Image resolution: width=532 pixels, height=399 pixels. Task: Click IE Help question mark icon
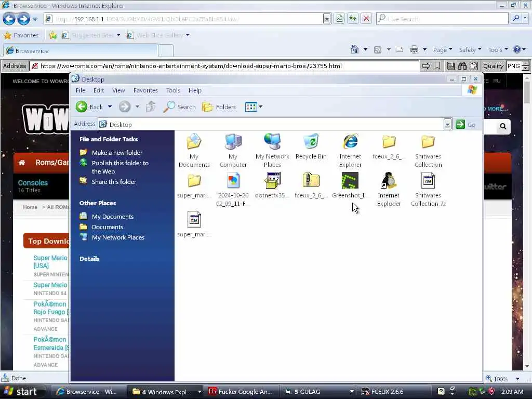(517, 49)
